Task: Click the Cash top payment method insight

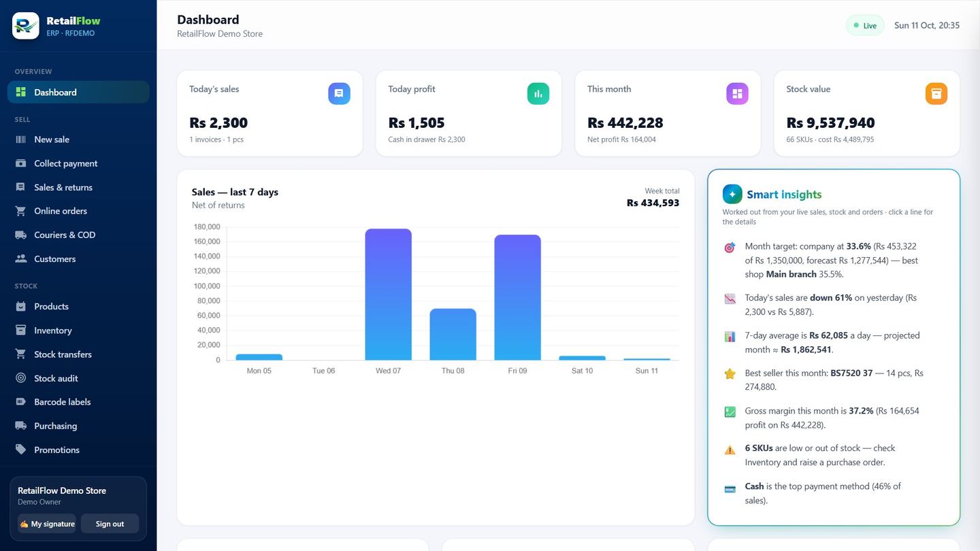Action: (834, 493)
